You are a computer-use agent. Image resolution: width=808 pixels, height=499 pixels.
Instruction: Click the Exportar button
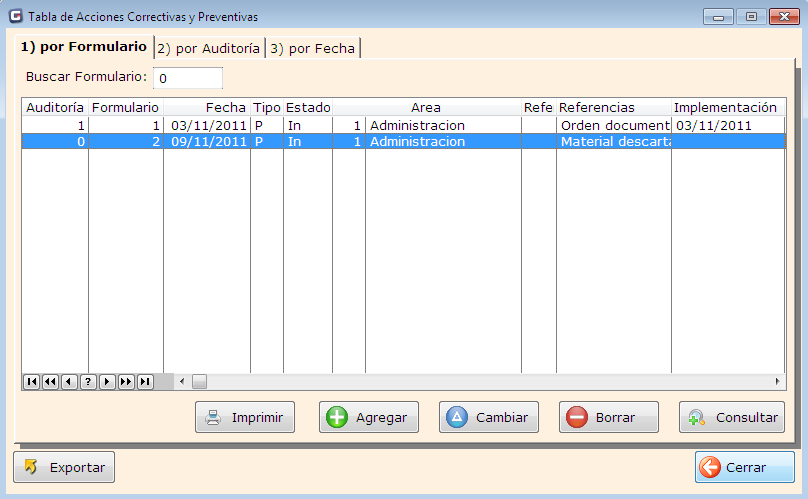(65, 467)
